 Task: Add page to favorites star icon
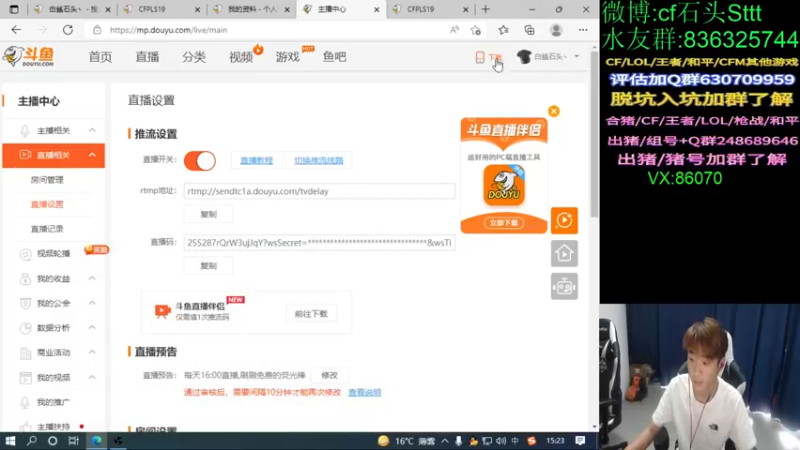(x=476, y=30)
